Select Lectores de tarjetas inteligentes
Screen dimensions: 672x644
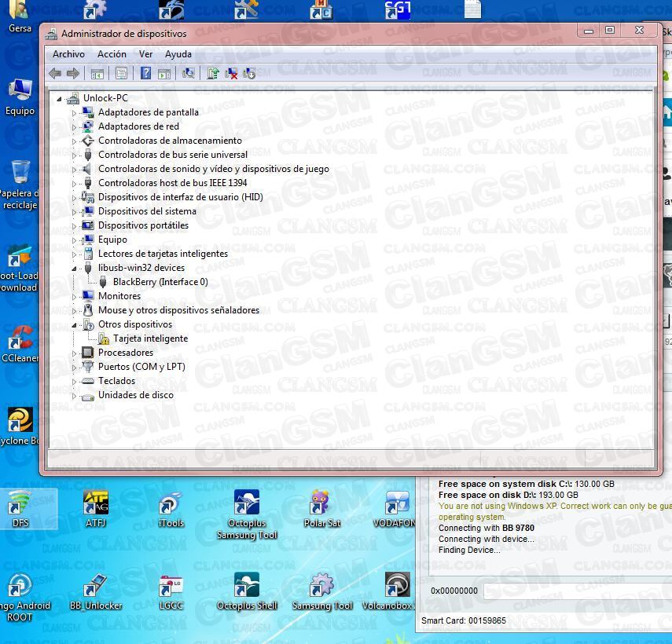(x=163, y=254)
